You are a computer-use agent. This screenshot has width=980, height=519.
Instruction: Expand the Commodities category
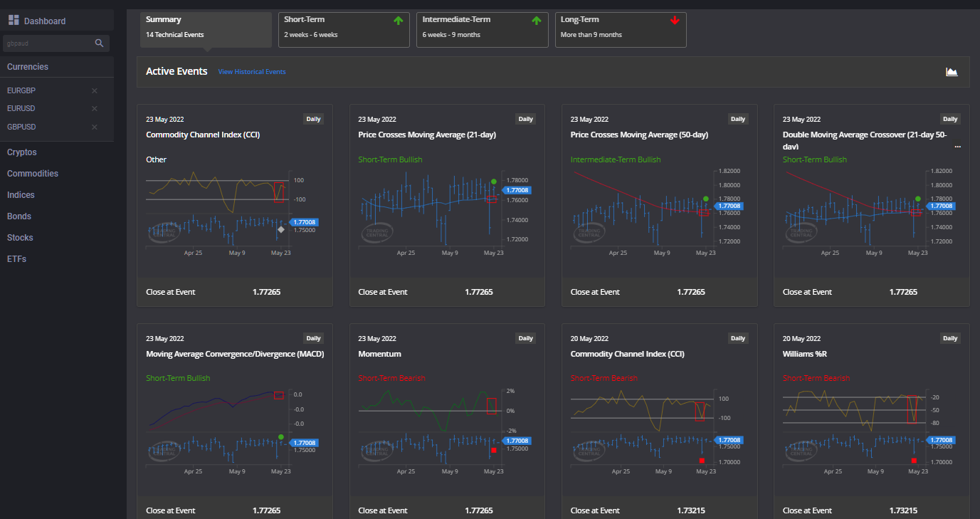33,174
